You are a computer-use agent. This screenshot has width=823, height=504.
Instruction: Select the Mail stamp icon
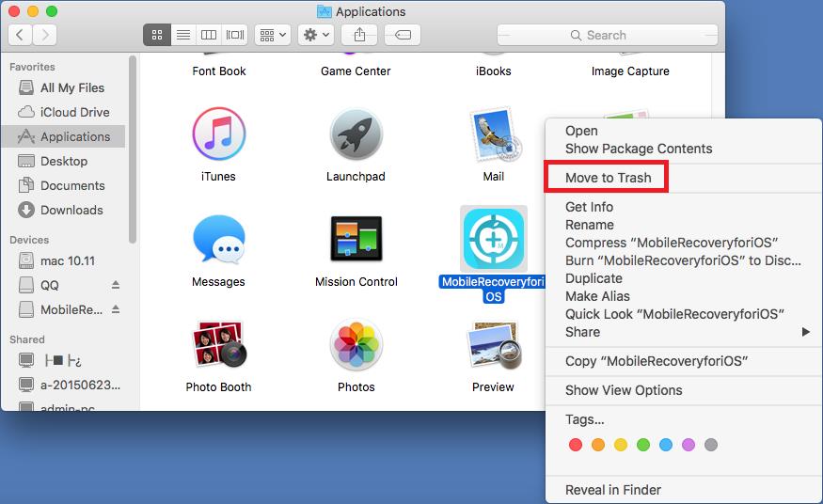click(494, 134)
